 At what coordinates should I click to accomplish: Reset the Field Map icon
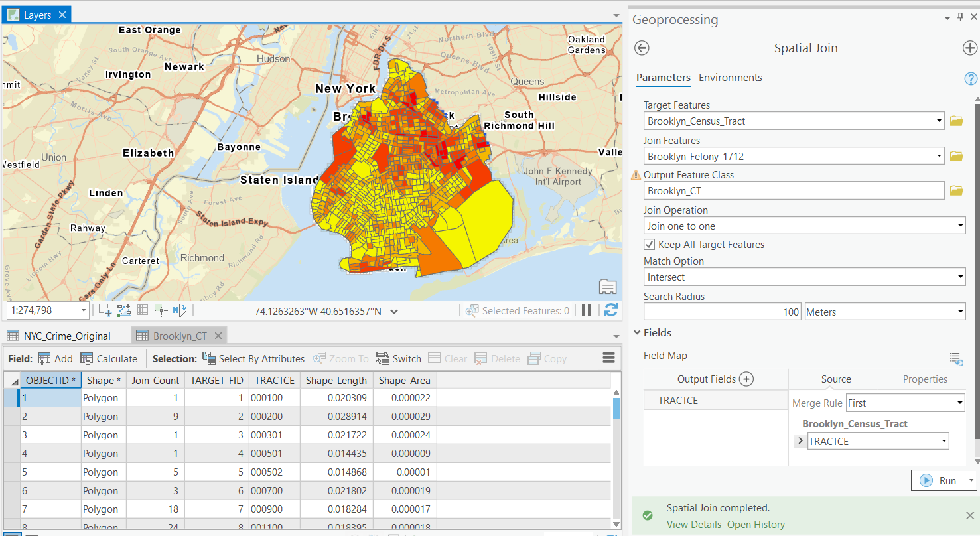coord(956,359)
